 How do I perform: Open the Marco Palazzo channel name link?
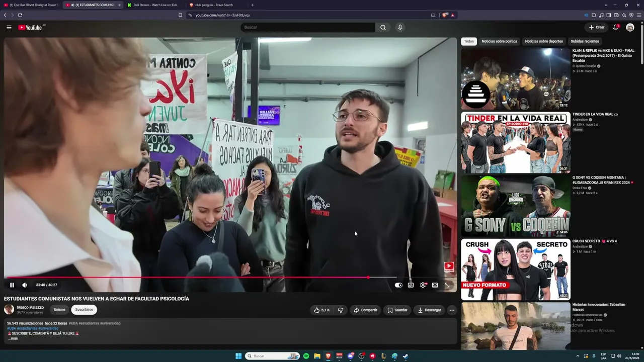coord(30,307)
